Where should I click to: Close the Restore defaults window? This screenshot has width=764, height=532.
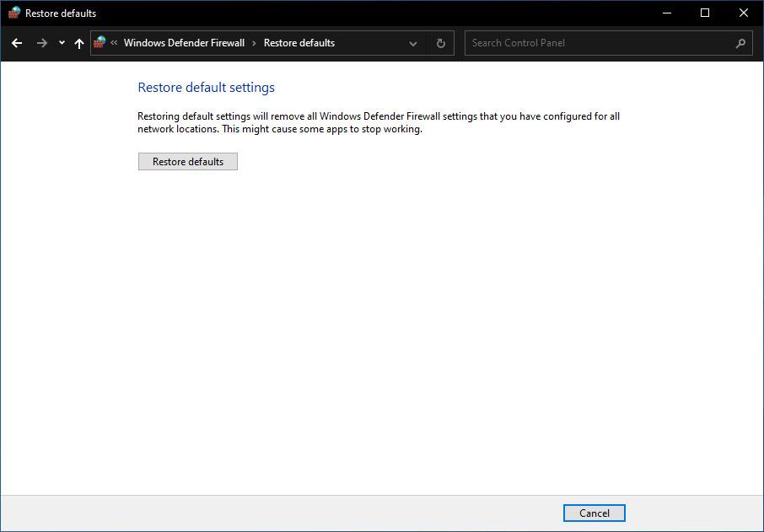pyautogui.click(x=744, y=13)
